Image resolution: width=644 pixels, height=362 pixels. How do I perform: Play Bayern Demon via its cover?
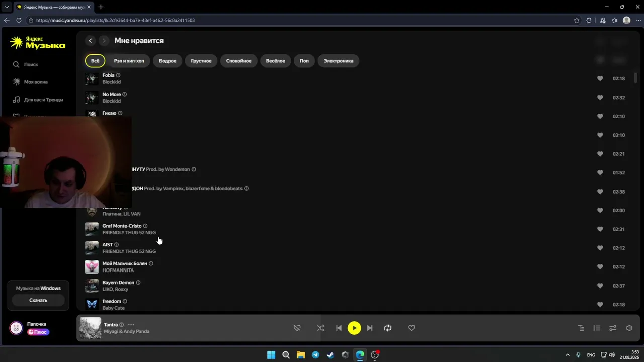(92, 286)
